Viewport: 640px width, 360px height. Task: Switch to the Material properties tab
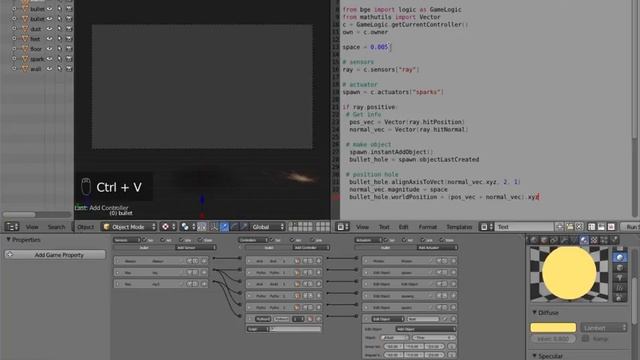coord(584,240)
